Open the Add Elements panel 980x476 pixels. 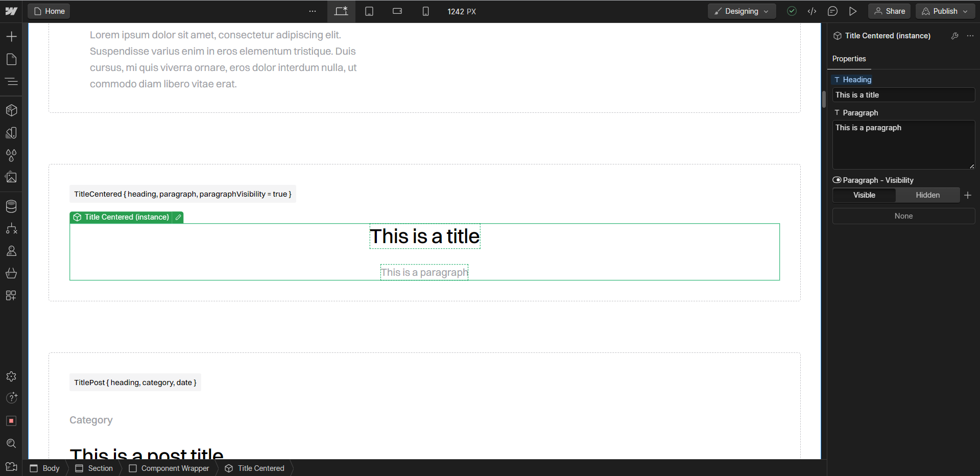click(11, 36)
